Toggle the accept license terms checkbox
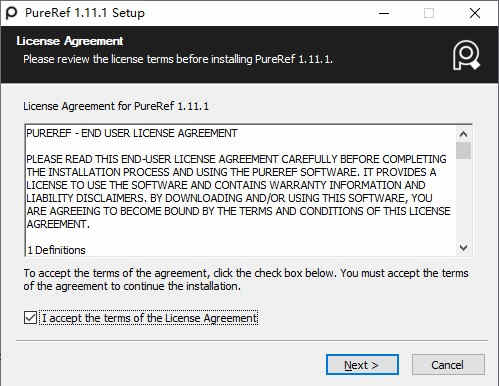499x386 pixels. (30, 318)
